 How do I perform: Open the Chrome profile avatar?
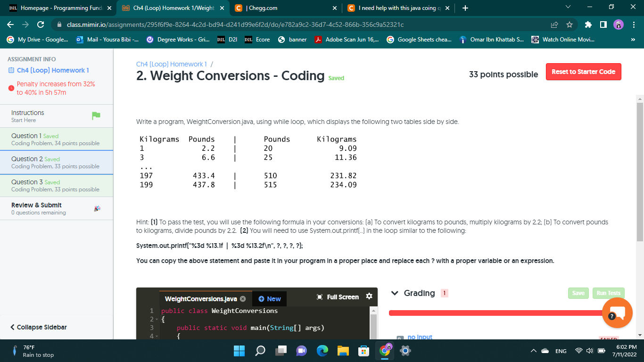pos(618,25)
